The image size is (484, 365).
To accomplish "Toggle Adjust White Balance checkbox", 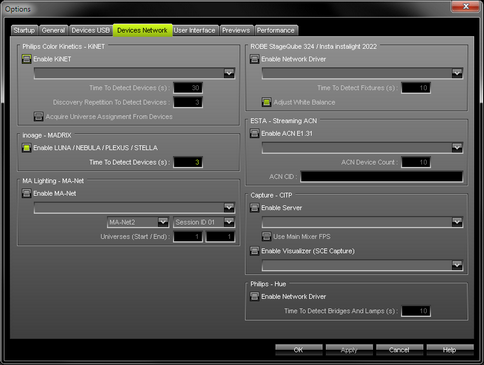I will [266, 102].
